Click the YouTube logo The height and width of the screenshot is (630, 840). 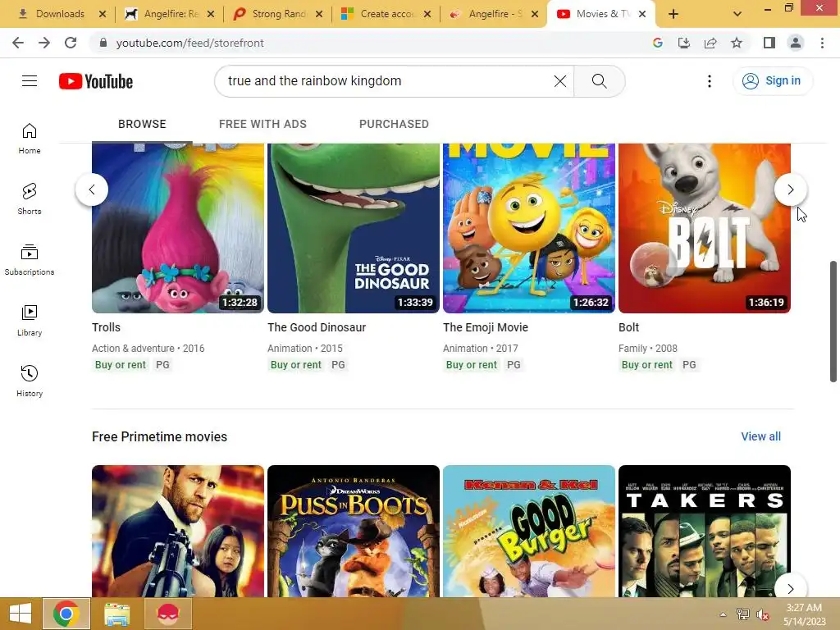point(96,81)
